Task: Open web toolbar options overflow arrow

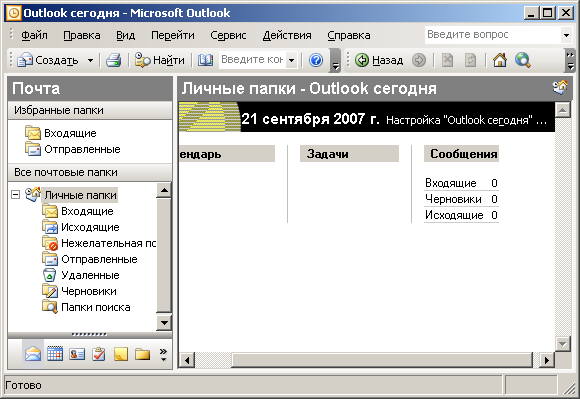Action: click(x=570, y=61)
